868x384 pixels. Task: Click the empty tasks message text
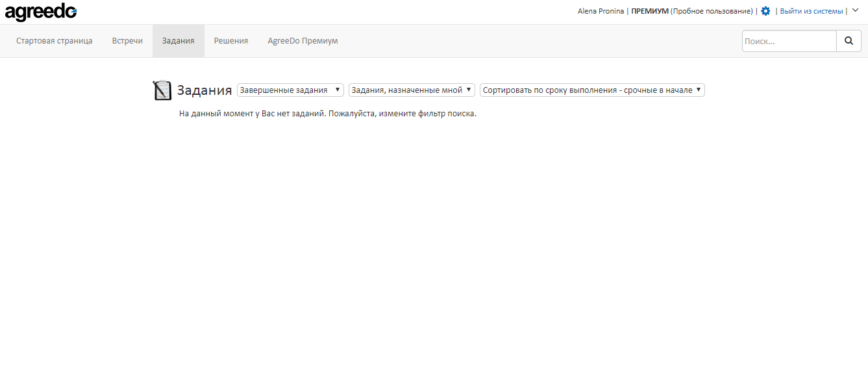(x=328, y=113)
